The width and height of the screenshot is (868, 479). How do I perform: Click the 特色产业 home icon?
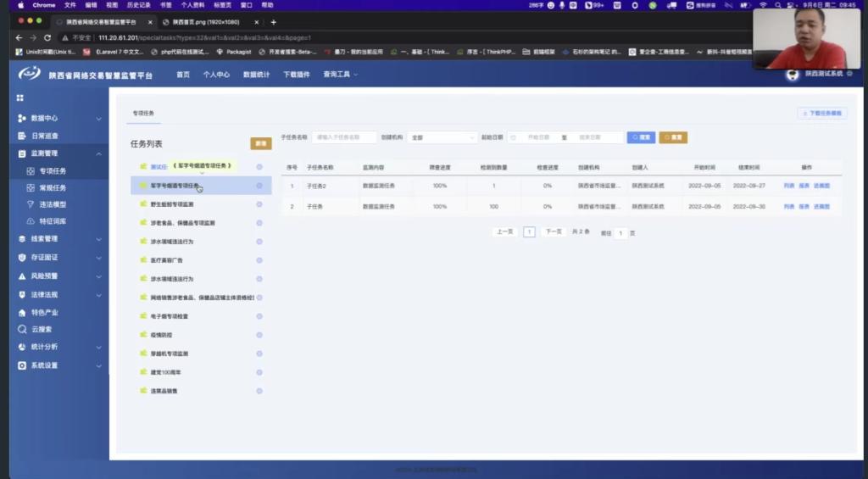(x=21, y=312)
